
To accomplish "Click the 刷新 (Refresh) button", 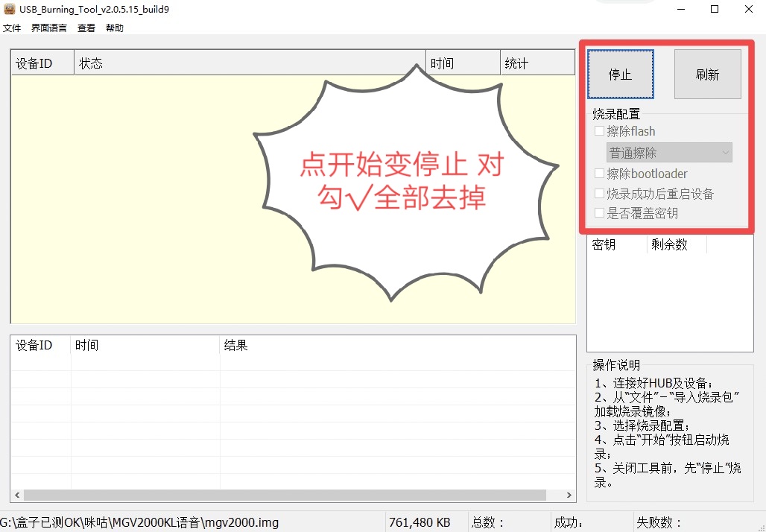I will pyautogui.click(x=706, y=75).
